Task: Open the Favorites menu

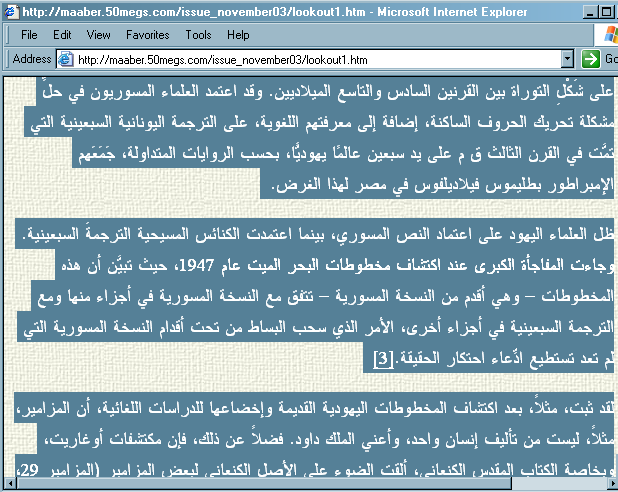Action: point(147,35)
